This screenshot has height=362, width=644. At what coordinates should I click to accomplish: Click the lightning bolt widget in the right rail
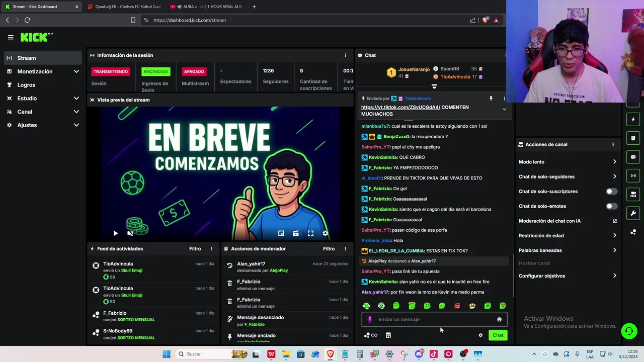point(633,120)
